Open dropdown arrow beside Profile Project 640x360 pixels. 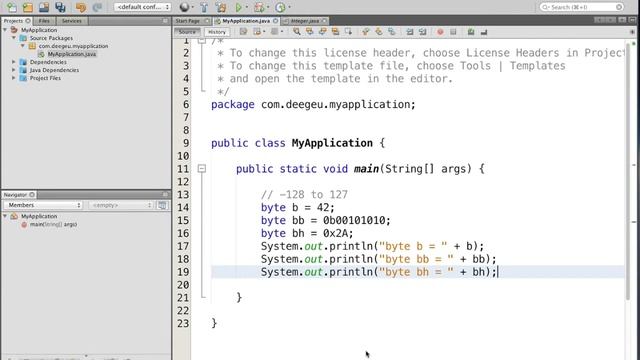(x=289, y=7)
